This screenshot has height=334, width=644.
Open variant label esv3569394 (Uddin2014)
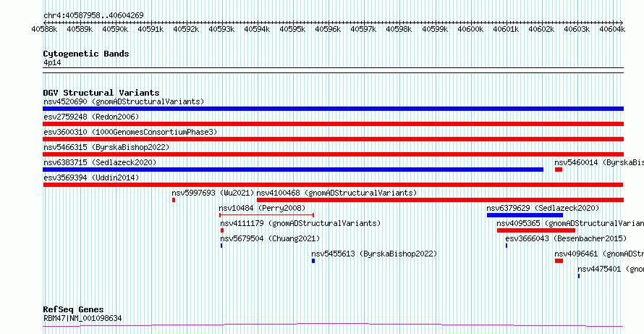(91, 178)
